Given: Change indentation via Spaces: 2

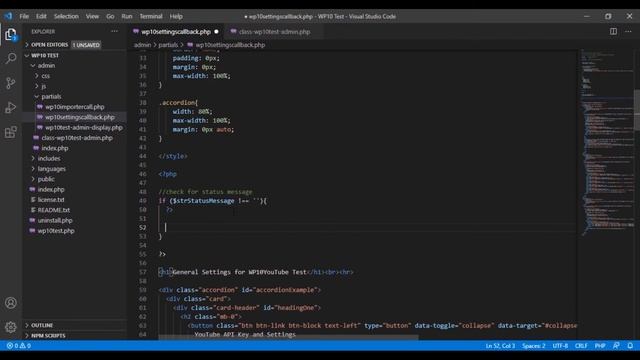Looking at the screenshot, I should [533, 346].
